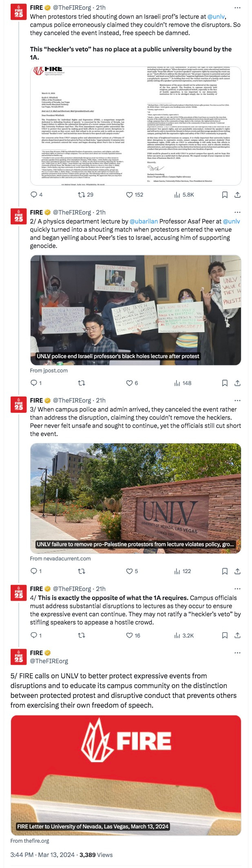Open the @unlv mention in first tweet

[217, 17]
